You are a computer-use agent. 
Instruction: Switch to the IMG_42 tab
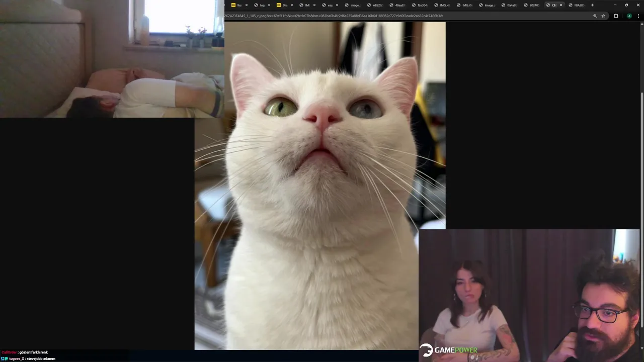click(442, 5)
